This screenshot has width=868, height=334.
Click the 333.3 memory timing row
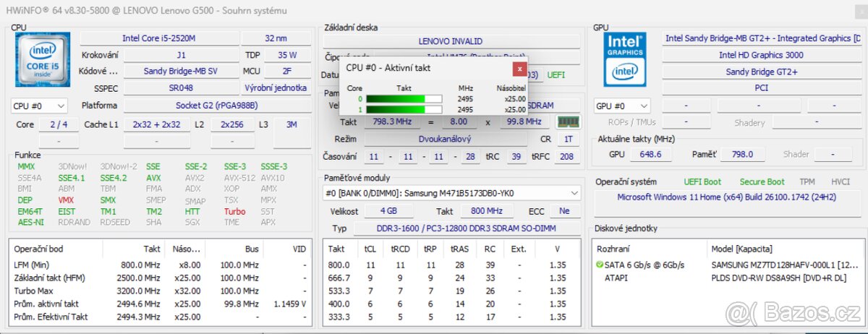(x=452, y=317)
